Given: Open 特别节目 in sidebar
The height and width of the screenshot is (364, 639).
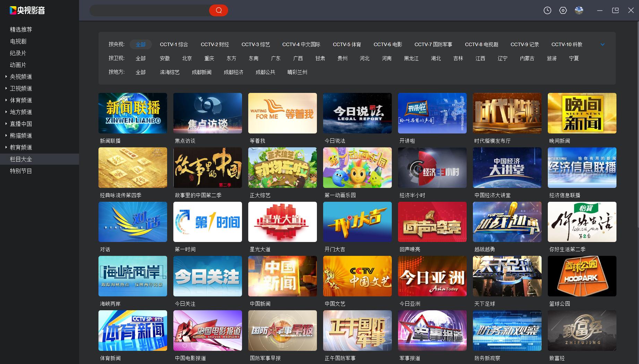Looking at the screenshot, I should click(21, 171).
